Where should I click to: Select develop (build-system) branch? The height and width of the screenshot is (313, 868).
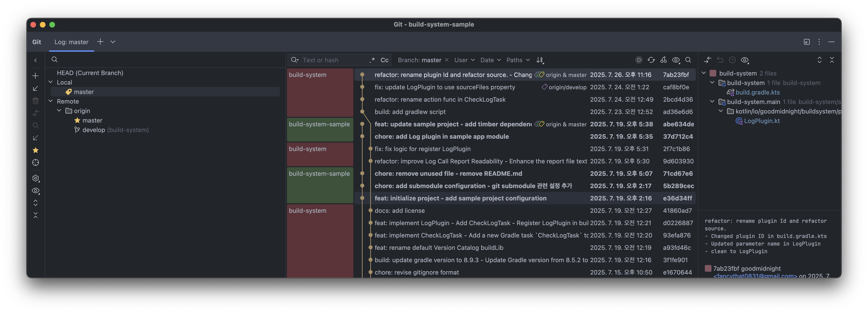(115, 130)
